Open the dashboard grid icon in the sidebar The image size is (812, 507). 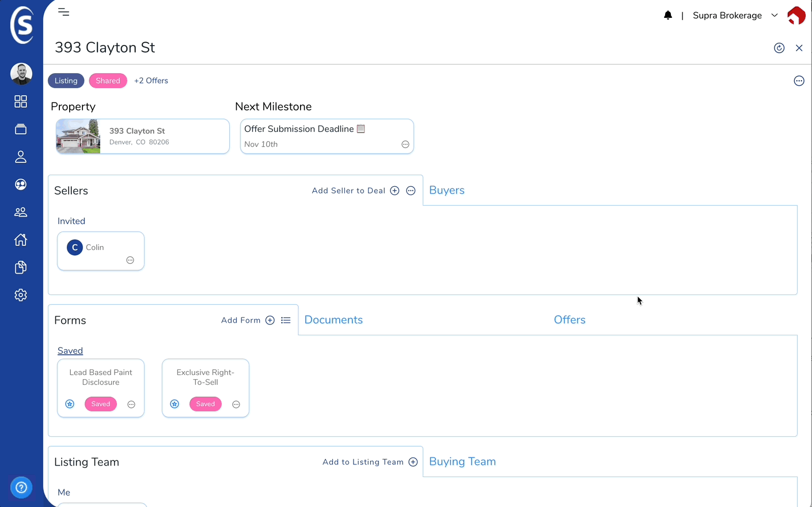click(21, 101)
